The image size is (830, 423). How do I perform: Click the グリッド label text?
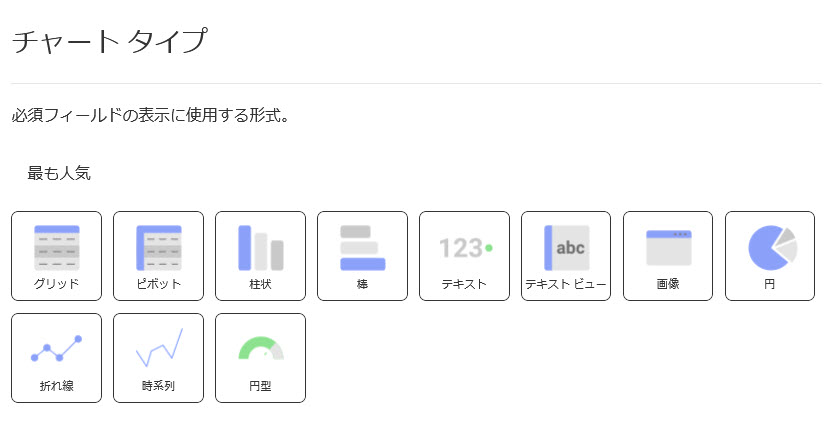(56, 284)
